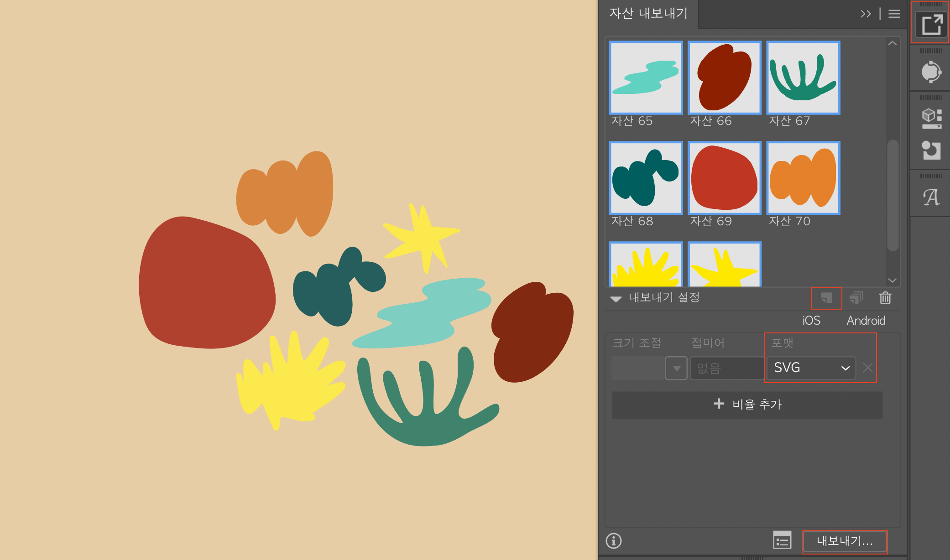The image size is (950, 560).
Task: Open the export location dialog icon
Action: [x=782, y=540]
